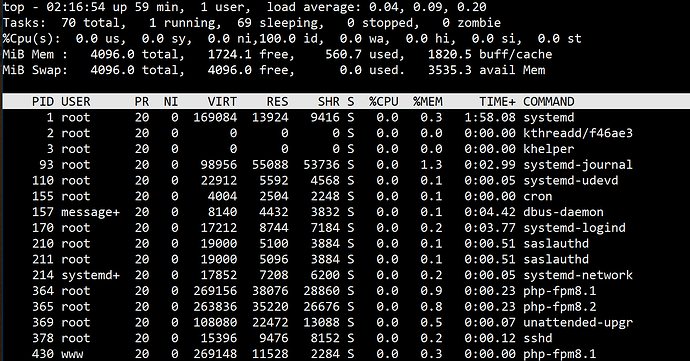This screenshot has height=361, width=690.
Task: Click the message+ user entry
Action: (x=90, y=212)
